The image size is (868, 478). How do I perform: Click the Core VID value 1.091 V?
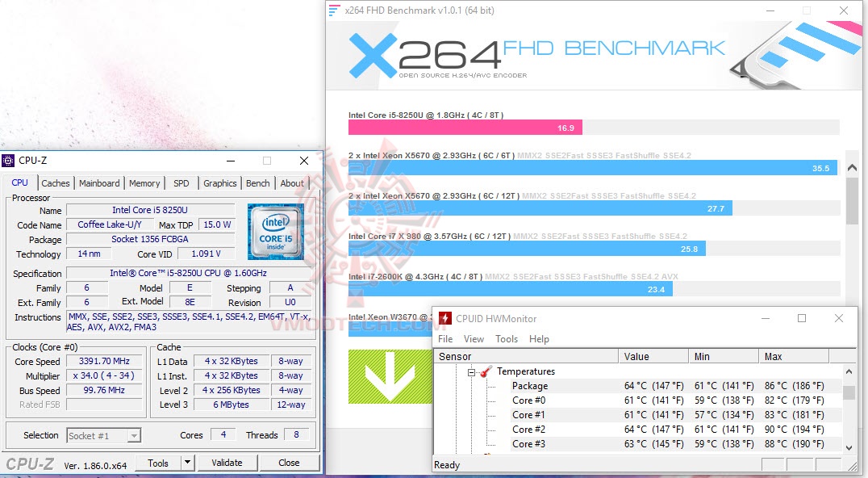click(206, 254)
